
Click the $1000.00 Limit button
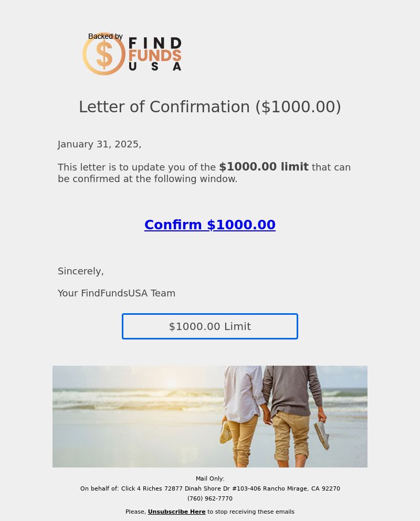pyautogui.click(x=210, y=326)
